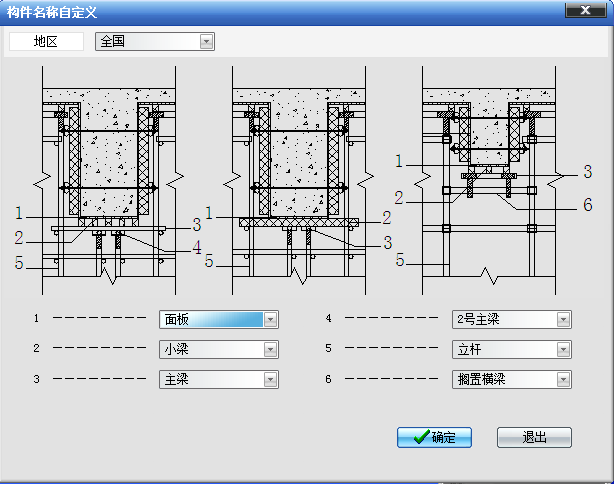The width and height of the screenshot is (614, 484).
Task: Click the 确定 confirm button
Action: point(434,438)
